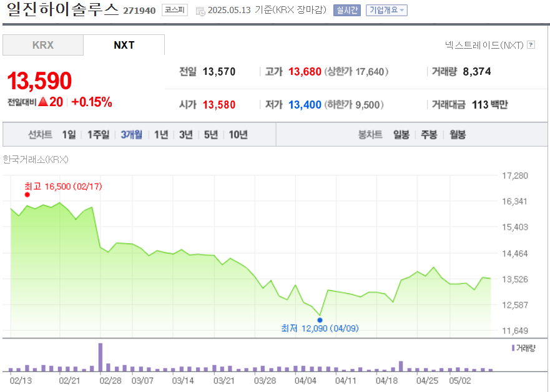This screenshot has height=392, width=550.
Task: Open the 넥스트레이드(NXT) help question icon
Action: point(531,45)
